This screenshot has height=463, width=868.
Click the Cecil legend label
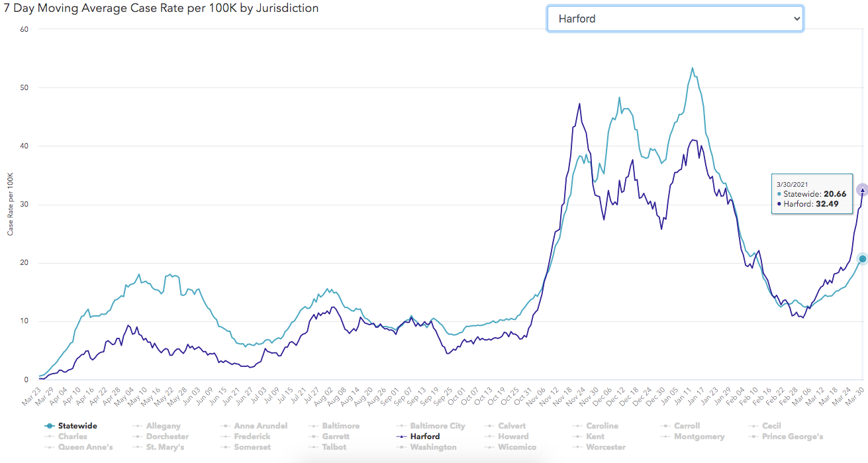[x=772, y=426]
